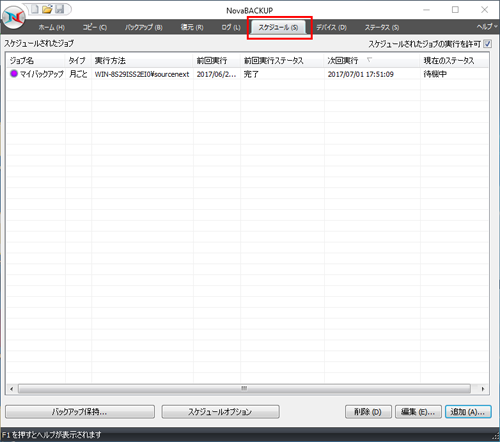The height and width of the screenshot is (442, 500).
Task: Click next run 2017/07/01 17:51:09 cell
Action: 360,74
